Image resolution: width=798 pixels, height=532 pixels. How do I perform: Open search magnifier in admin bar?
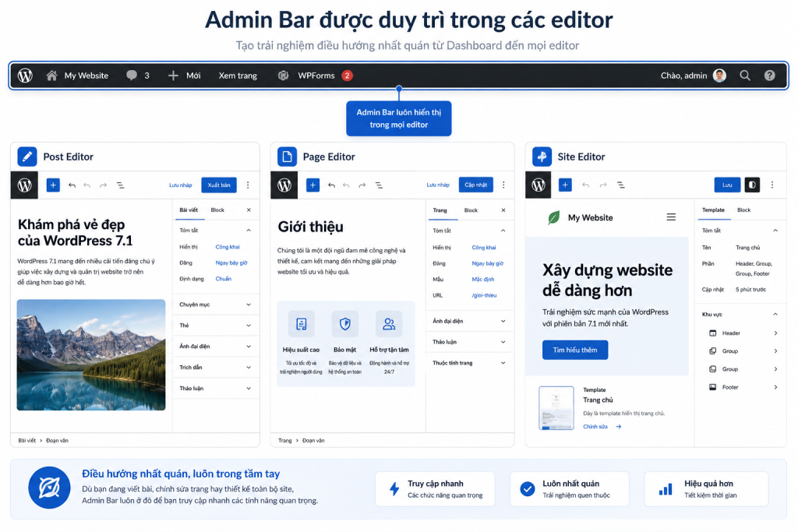click(x=745, y=76)
